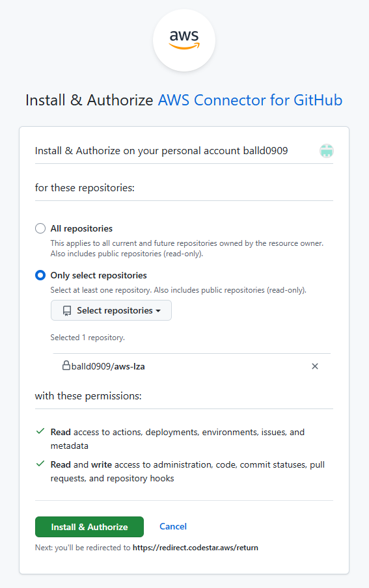The width and height of the screenshot is (369, 588).
Task: Click the Cancel link
Action: (x=173, y=526)
